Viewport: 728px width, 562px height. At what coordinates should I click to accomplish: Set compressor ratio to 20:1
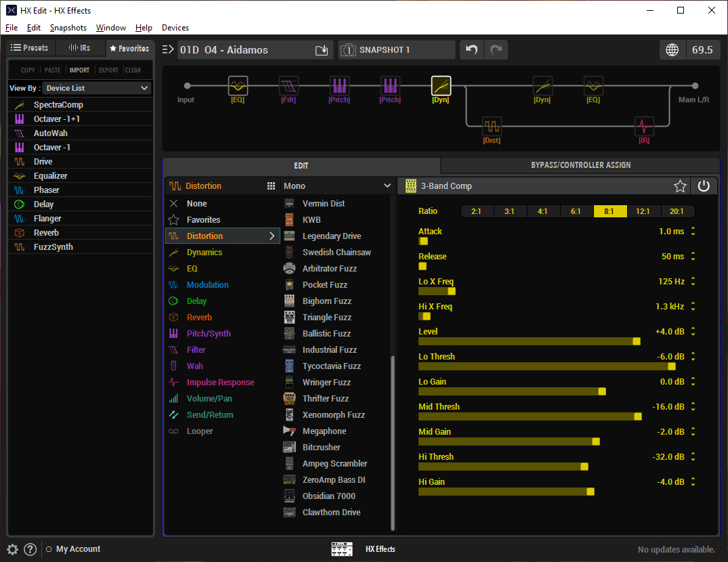point(677,211)
